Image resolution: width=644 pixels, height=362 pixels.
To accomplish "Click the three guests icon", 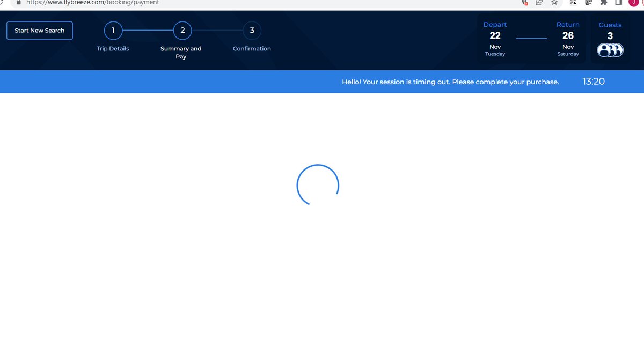I will point(610,50).
